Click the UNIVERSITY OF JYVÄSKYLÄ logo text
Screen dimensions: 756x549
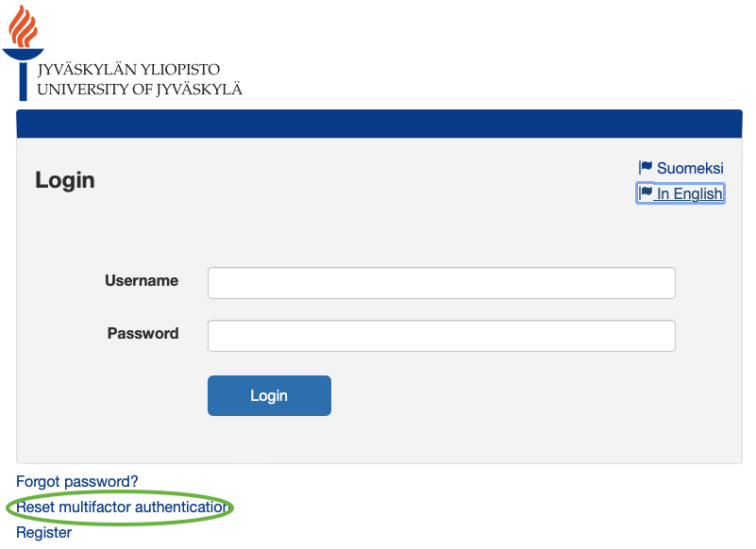tap(140, 90)
